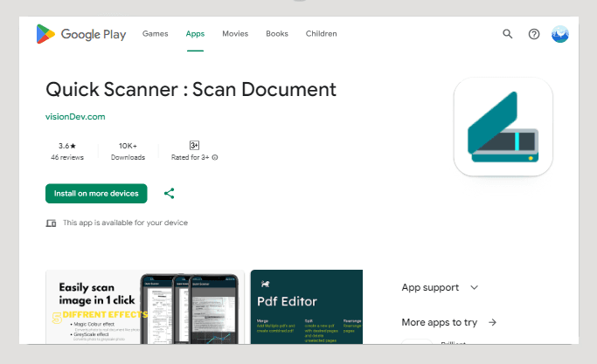Screen dimensions: 597x364
Task: Click the info icon beside Rated for 3+
Action: point(215,157)
